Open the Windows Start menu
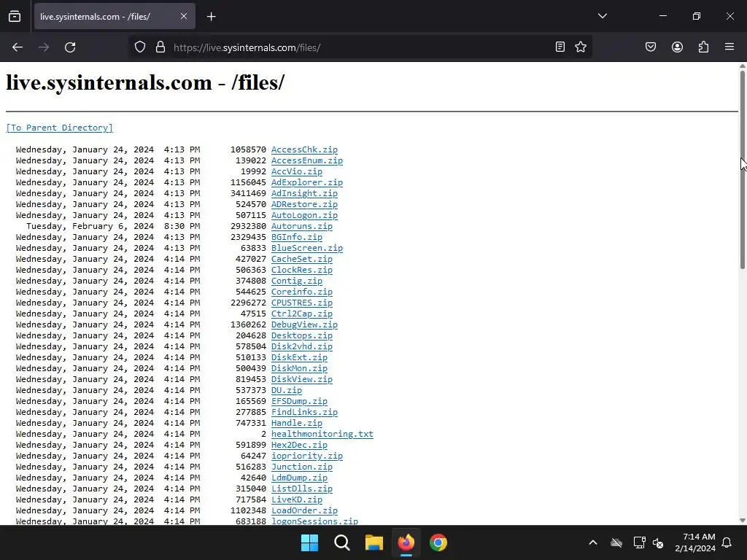The image size is (747, 560). tap(309, 542)
